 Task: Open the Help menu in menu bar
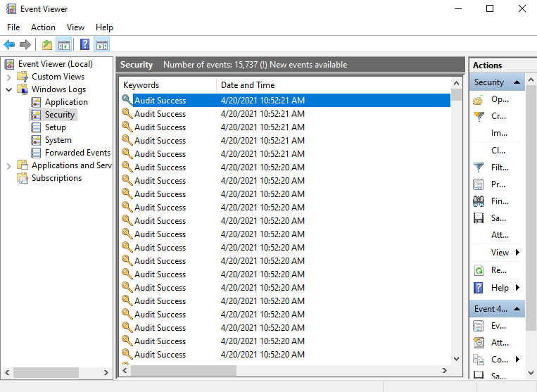(104, 27)
